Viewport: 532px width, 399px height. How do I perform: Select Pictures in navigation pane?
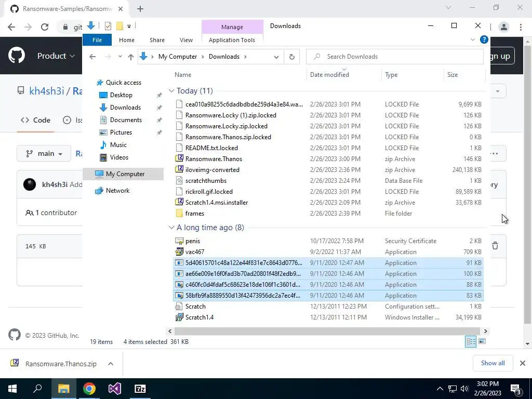(121, 132)
